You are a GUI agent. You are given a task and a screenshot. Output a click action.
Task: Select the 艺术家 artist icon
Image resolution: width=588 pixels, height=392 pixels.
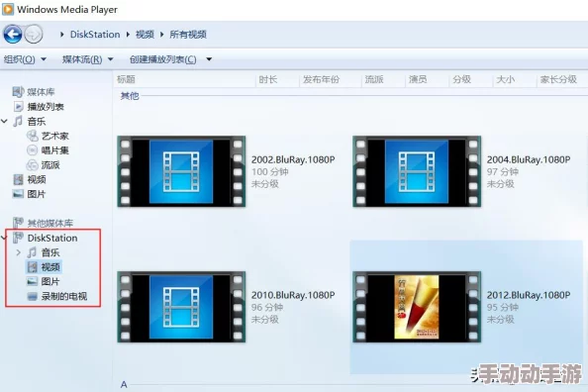pyautogui.click(x=33, y=136)
